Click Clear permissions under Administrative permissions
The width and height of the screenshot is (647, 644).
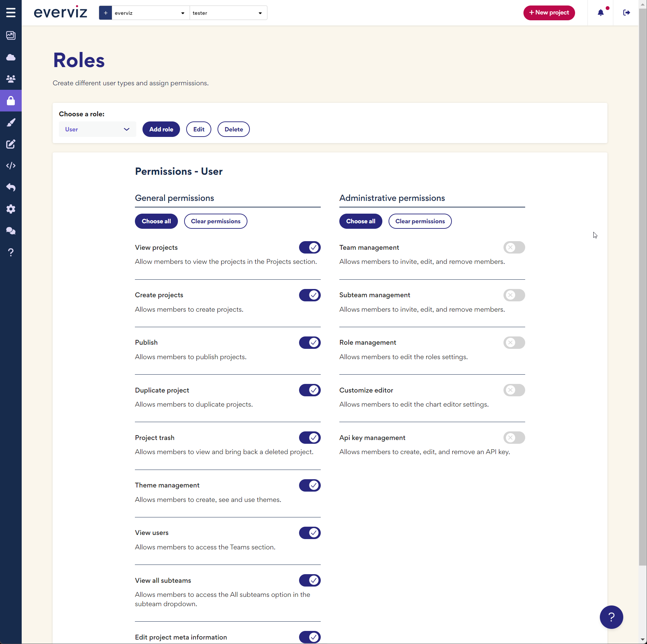coord(420,221)
